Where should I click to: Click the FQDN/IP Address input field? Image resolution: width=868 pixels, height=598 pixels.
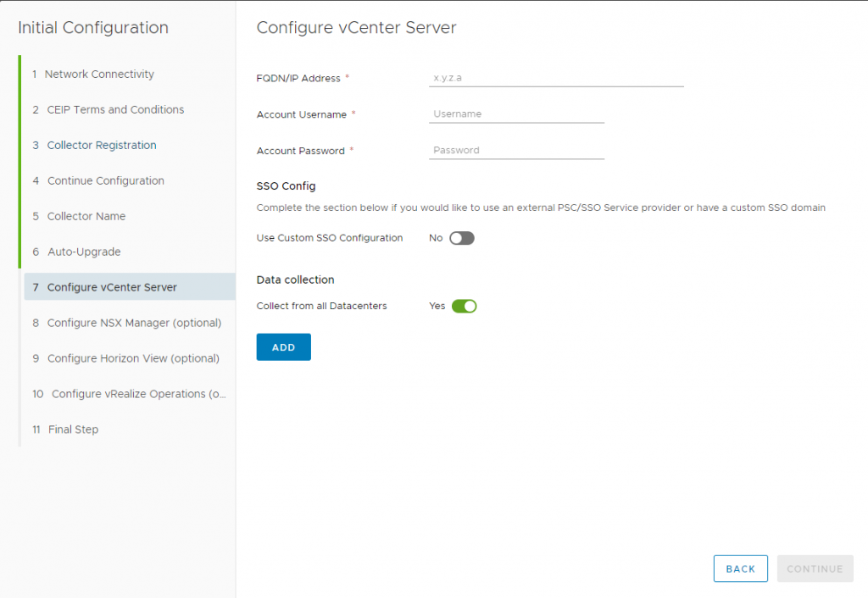point(556,78)
